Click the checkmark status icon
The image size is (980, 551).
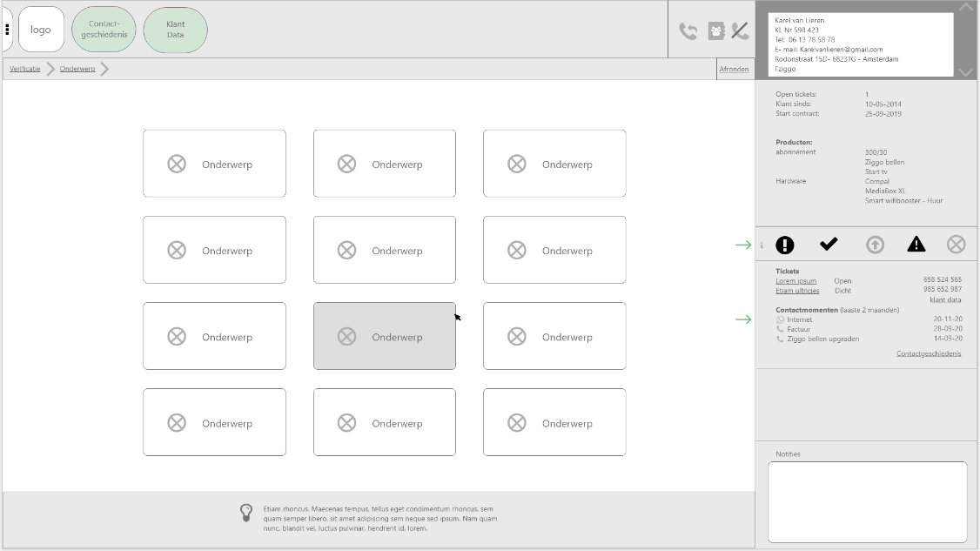click(x=829, y=245)
